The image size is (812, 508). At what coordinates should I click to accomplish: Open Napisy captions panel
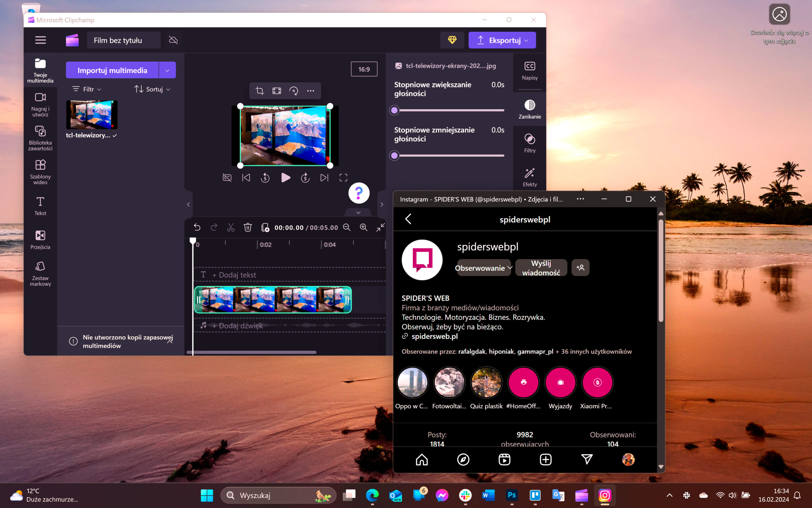point(529,71)
